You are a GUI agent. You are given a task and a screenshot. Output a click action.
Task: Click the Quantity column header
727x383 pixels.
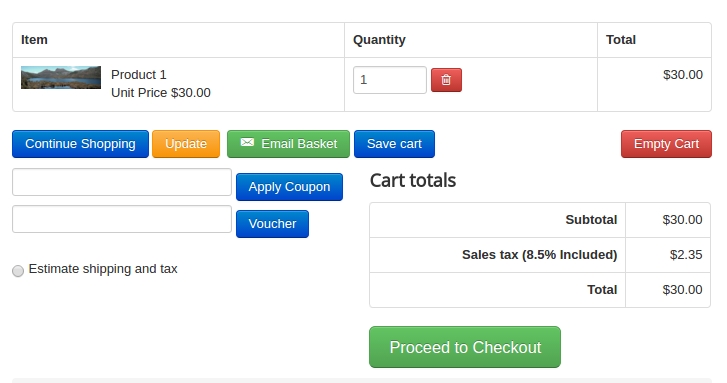[379, 40]
